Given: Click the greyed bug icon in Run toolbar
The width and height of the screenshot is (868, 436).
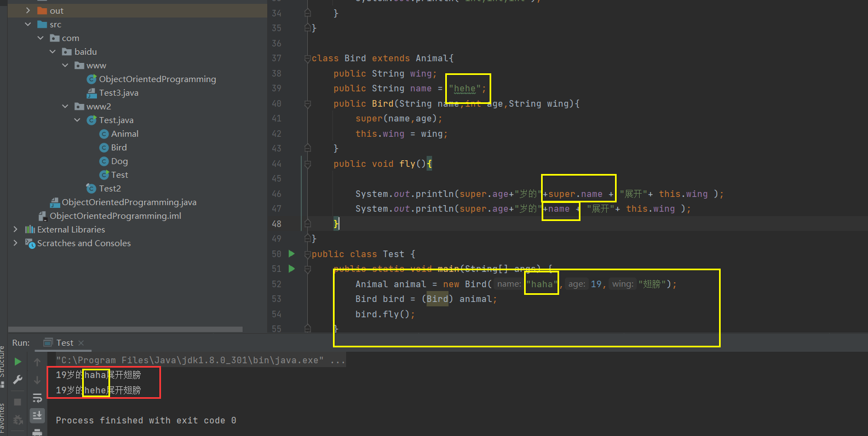Looking at the screenshot, I should (18, 420).
